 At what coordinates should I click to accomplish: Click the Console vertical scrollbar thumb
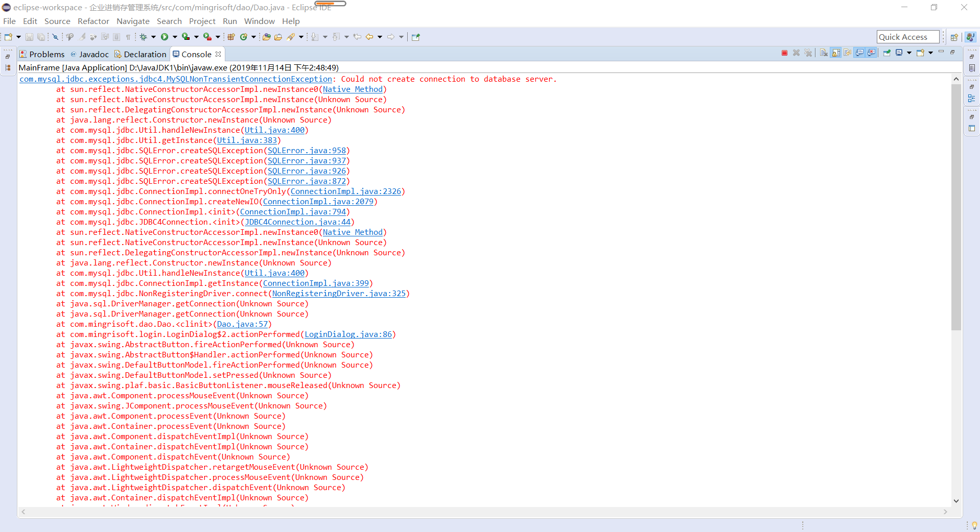tap(956, 207)
